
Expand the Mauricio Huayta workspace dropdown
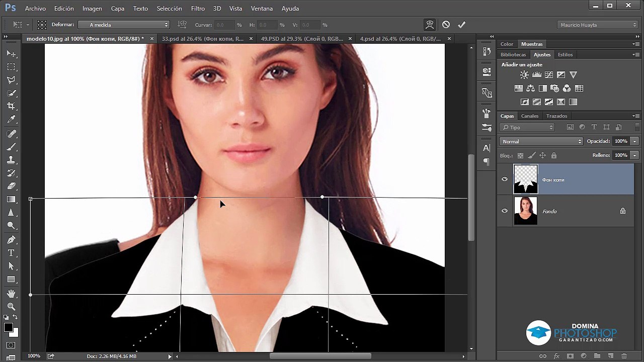tap(598, 25)
